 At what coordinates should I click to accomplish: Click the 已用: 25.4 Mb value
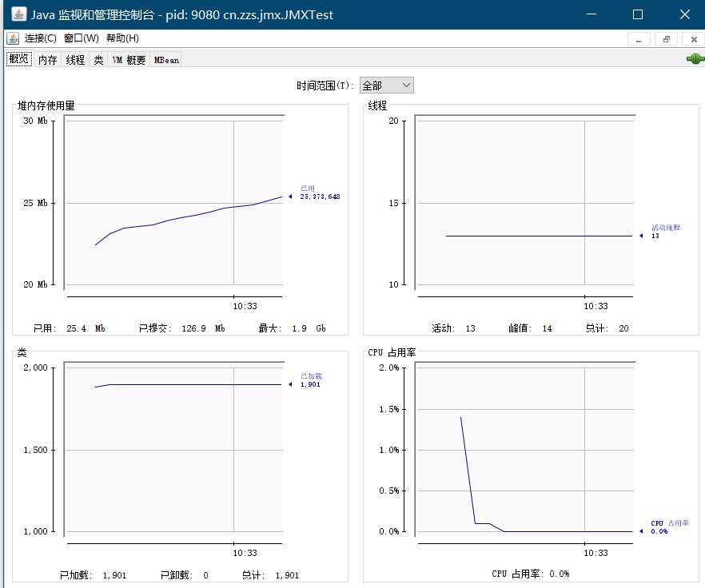[69, 328]
